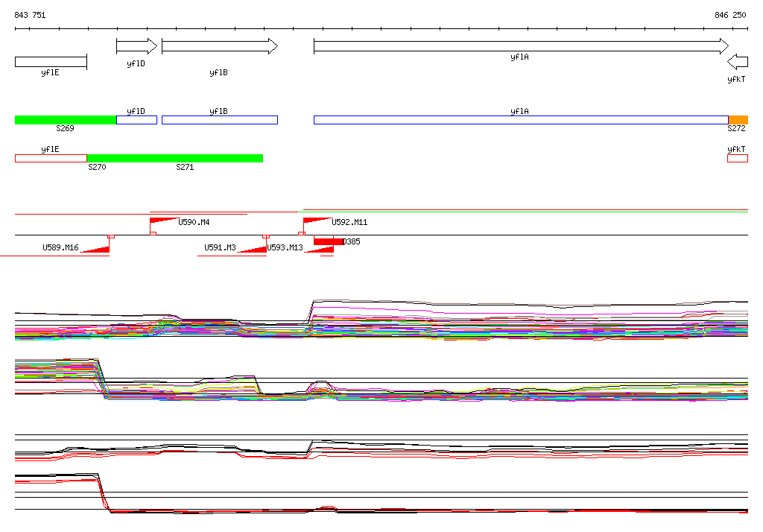
Task: Click the S272 label
Action: [x=736, y=128]
